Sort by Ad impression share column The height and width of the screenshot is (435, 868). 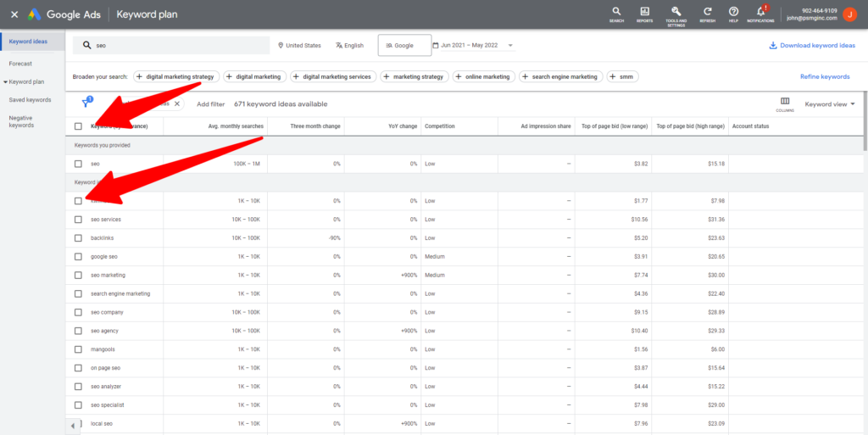click(546, 126)
